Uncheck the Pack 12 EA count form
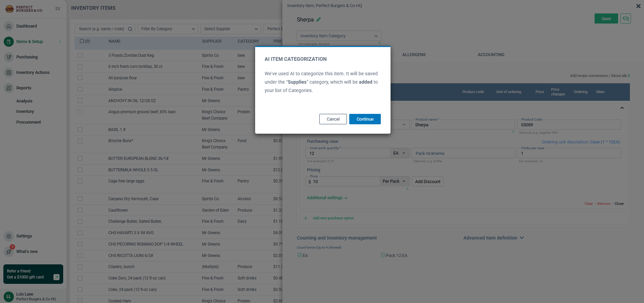Viewport: 644px width, 303px height. coord(383,255)
